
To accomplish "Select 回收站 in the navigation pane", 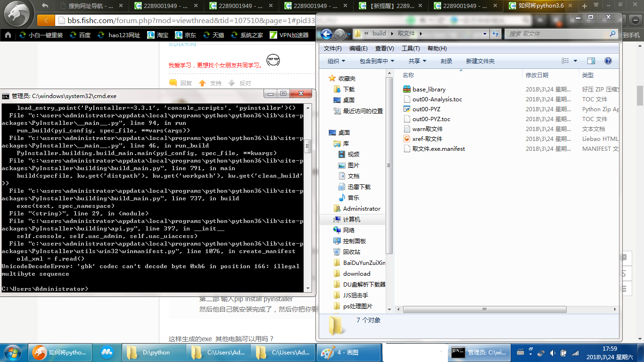I will click(351, 252).
